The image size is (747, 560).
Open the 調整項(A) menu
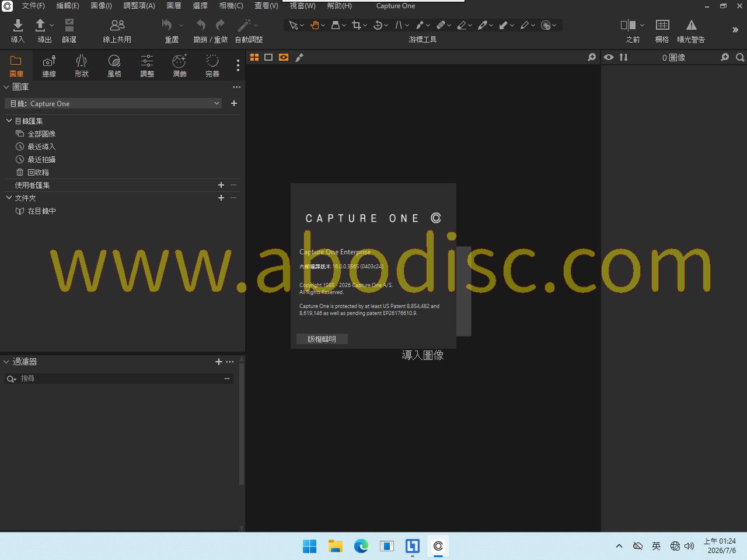139,6
